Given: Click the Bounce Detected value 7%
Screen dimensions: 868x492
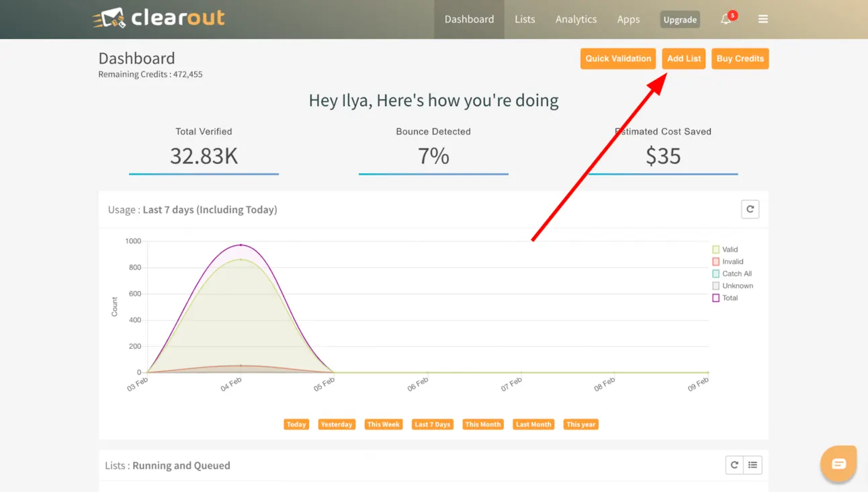Looking at the screenshot, I should click(433, 156).
